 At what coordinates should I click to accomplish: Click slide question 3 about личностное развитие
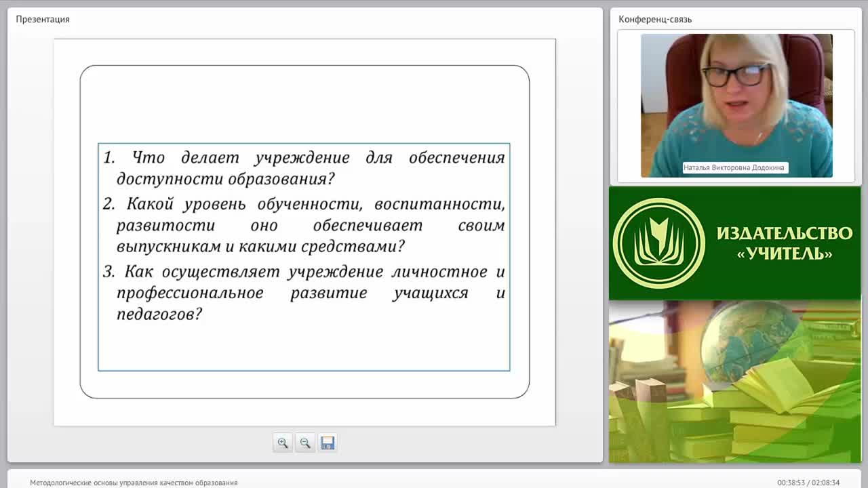pos(304,293)
